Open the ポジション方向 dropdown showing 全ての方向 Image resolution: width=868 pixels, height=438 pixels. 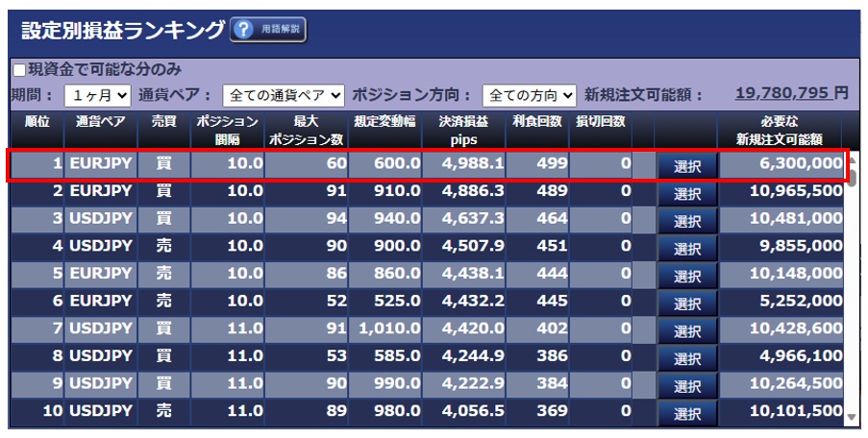(530, 95)
